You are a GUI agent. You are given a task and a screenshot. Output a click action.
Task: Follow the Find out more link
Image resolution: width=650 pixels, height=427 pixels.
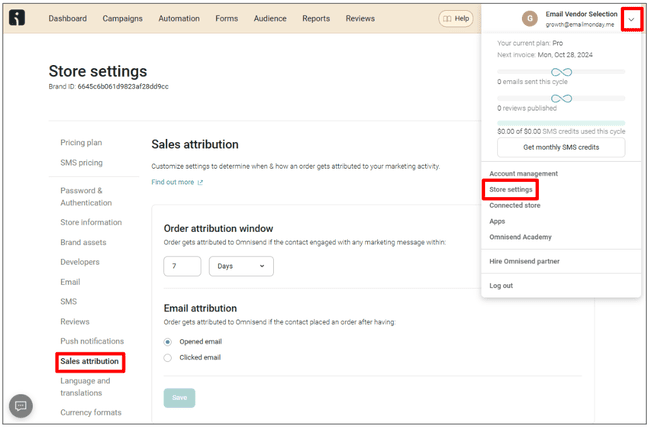pyautogui.click(x=173, y=182)
